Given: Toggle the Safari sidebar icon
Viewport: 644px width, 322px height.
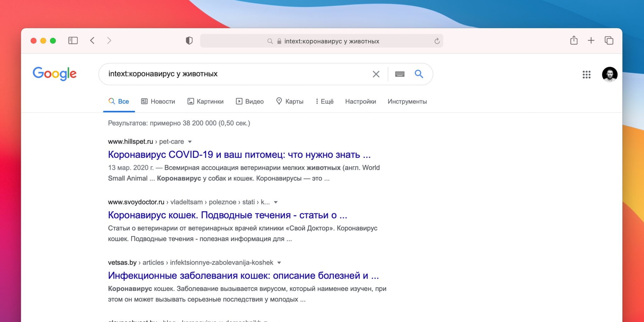Looking at the screenshot, I should point(73,41).
